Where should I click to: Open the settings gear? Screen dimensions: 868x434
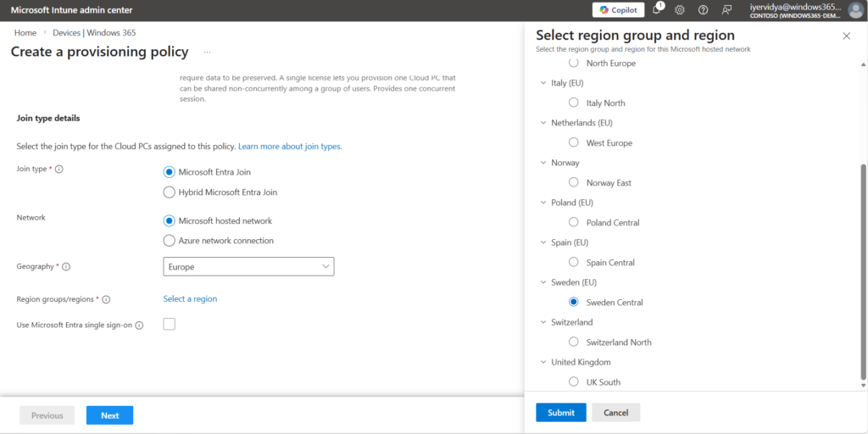coord(679,10)
